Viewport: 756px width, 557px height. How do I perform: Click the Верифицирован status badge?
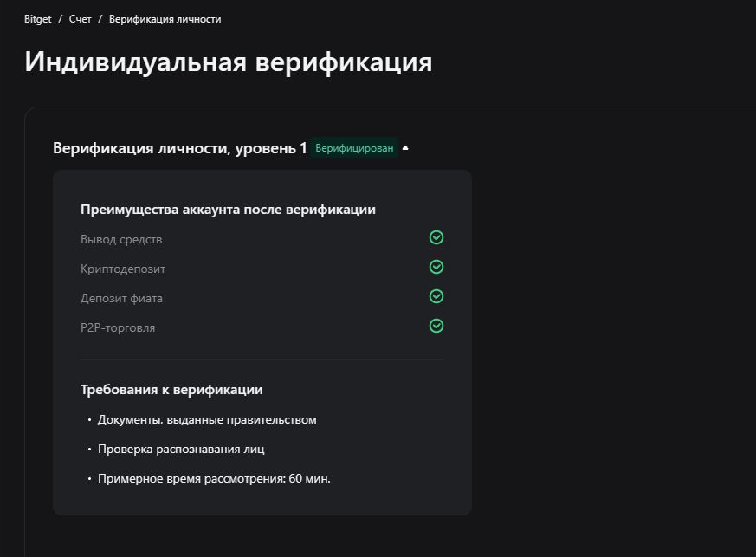coord(355,148)
